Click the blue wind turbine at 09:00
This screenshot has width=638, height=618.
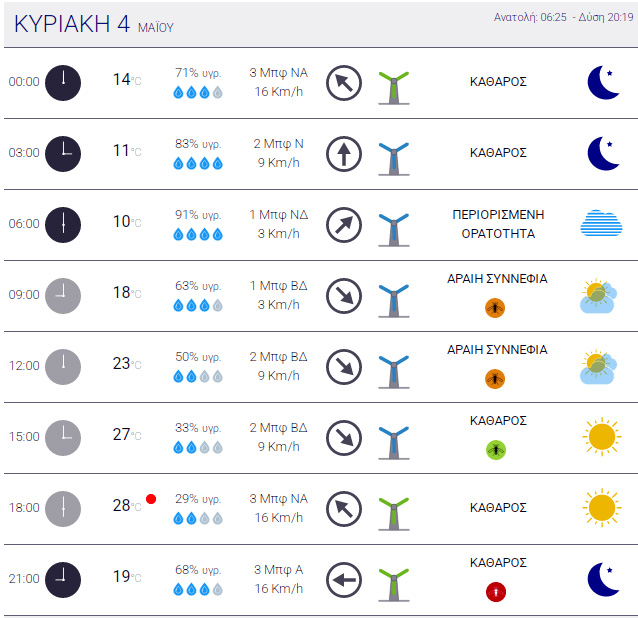click(394, 301)
